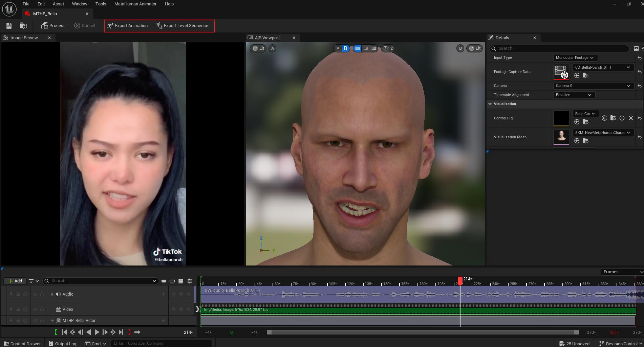The width and height of the screenshot is (644, 347).
Task: Add section to Audio track
Action: tap(164, 294)
